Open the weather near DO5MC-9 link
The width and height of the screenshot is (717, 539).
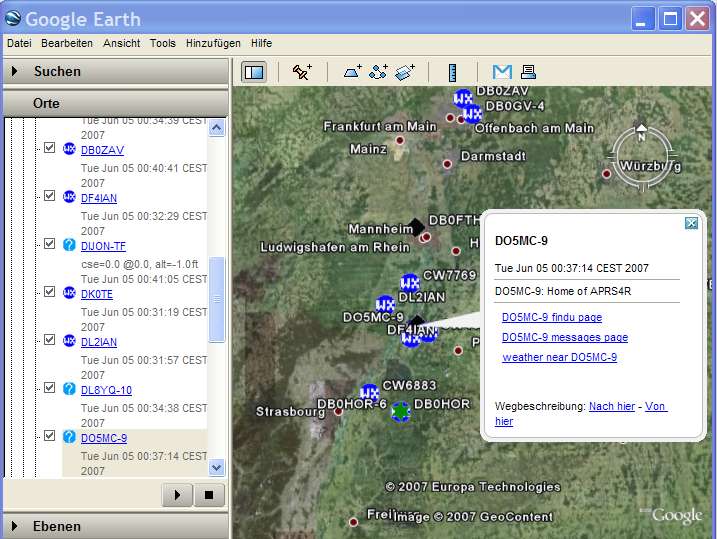(560, 357)
